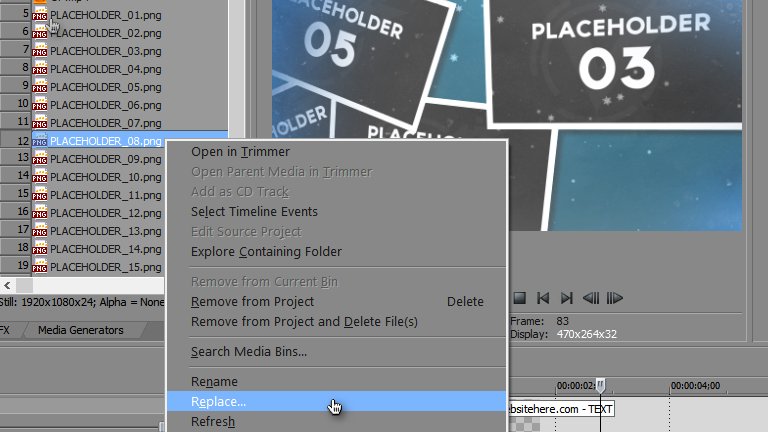The height and width of the screenshot is (432, 768).
Task: Select PLACEHOLDER_15.png in media list
Action: pos(106,267)
